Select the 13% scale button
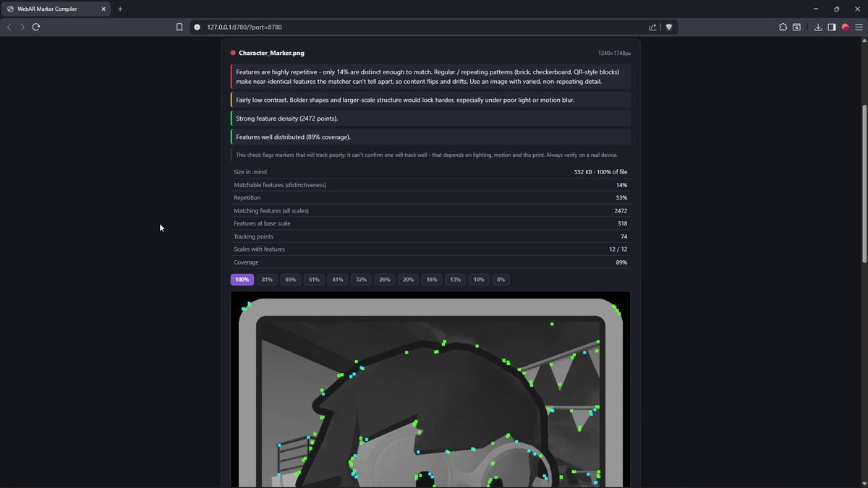This screenshot has width=868, height=488. pyautogui.click(x=455, y=279)
